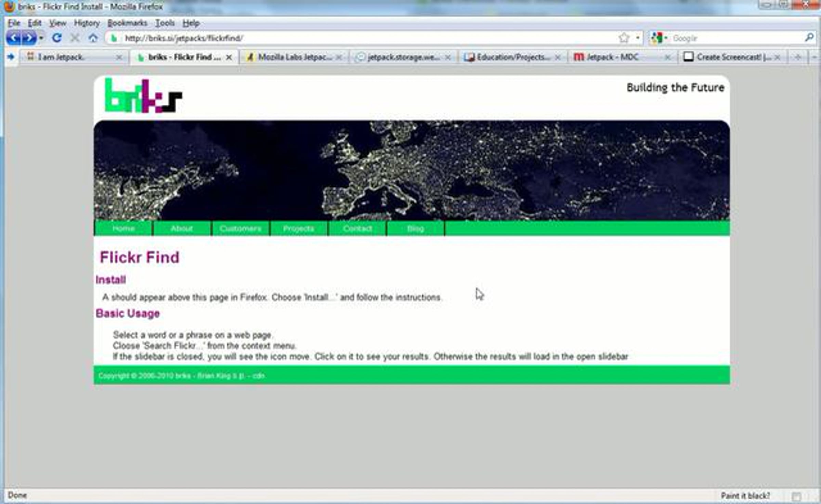Go forward with the Forward arrow button

29,38
